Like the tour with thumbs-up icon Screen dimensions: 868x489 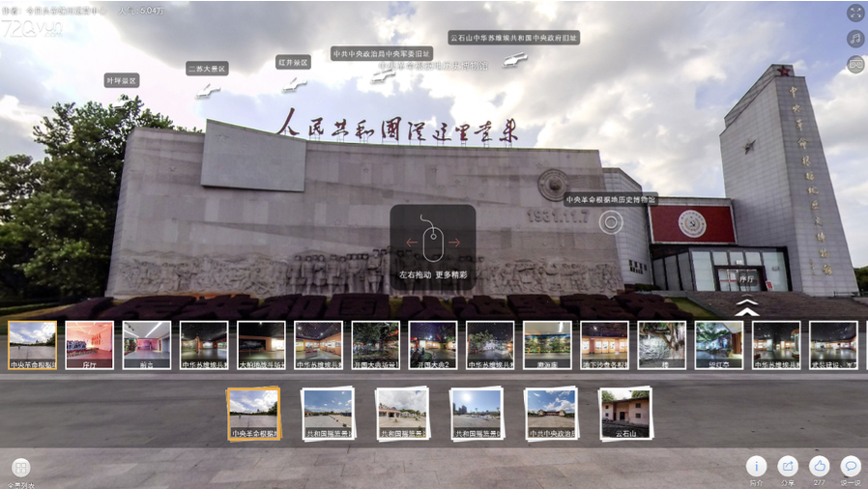click(819, 466)
